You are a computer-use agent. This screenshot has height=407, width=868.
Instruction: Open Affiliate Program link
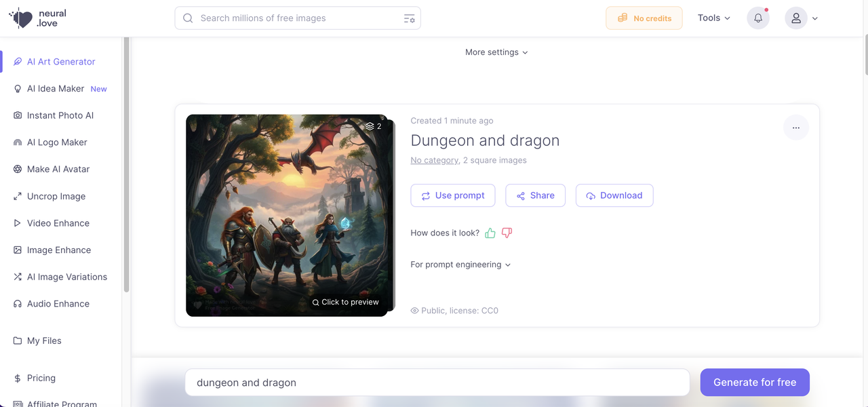point(62,403)
